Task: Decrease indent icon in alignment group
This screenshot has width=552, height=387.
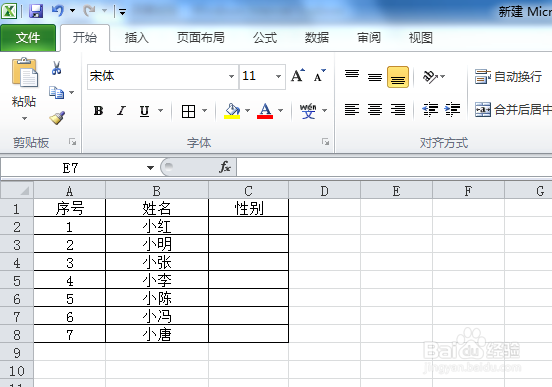Action: (430, 110)
